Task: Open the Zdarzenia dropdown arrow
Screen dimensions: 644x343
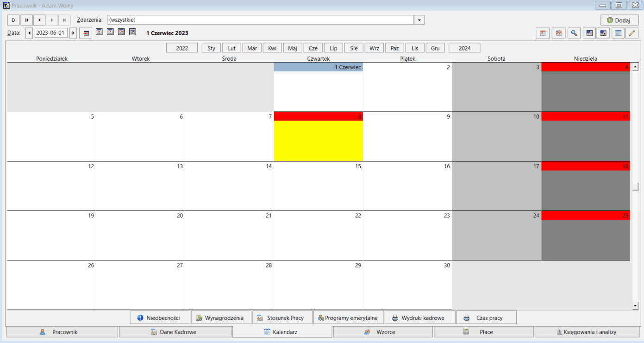Action: (419, 20)
